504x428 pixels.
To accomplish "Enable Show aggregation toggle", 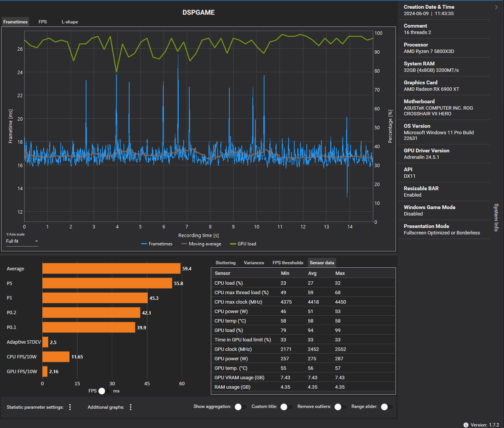I will pos(240,407).
